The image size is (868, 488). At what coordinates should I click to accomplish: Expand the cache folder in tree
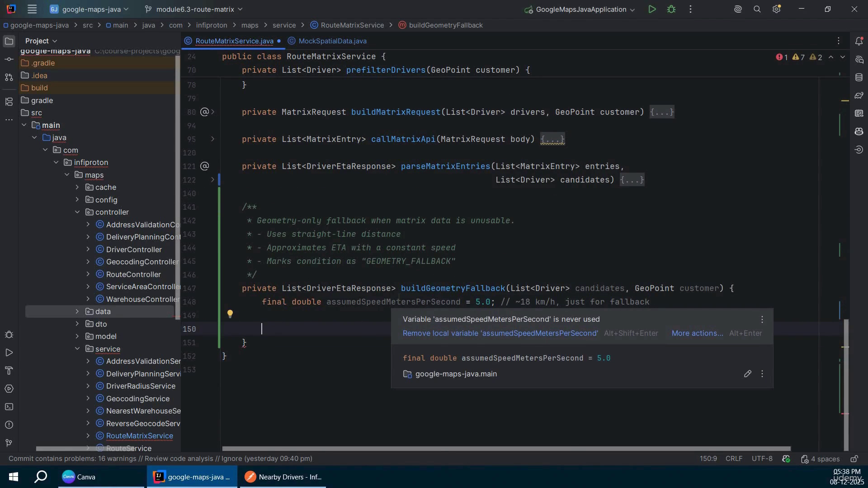click(77, 187)
